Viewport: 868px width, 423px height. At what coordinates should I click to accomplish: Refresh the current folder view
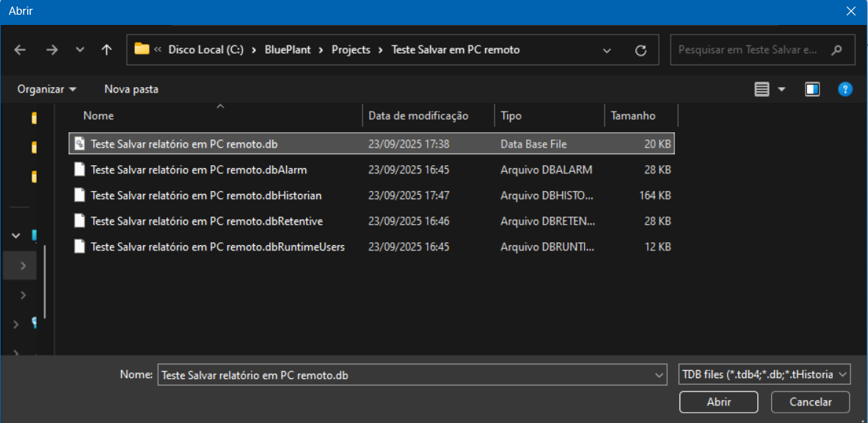(x=641, y=51)
